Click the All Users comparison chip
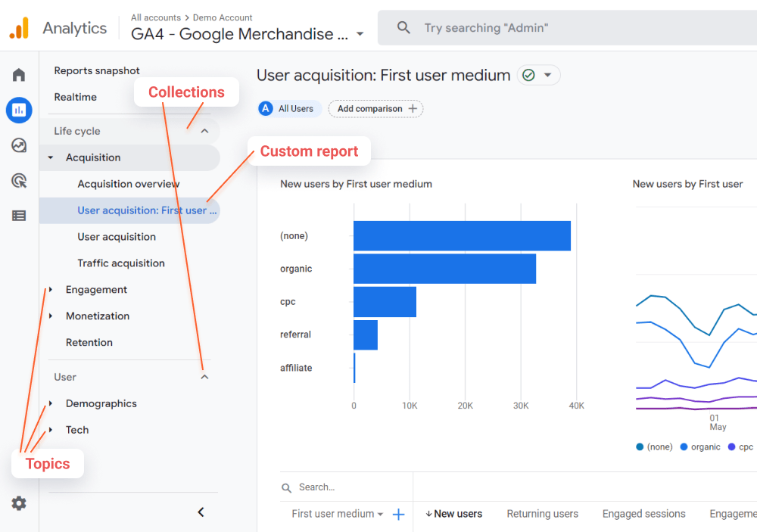757x532 pixels. [290, 109]
